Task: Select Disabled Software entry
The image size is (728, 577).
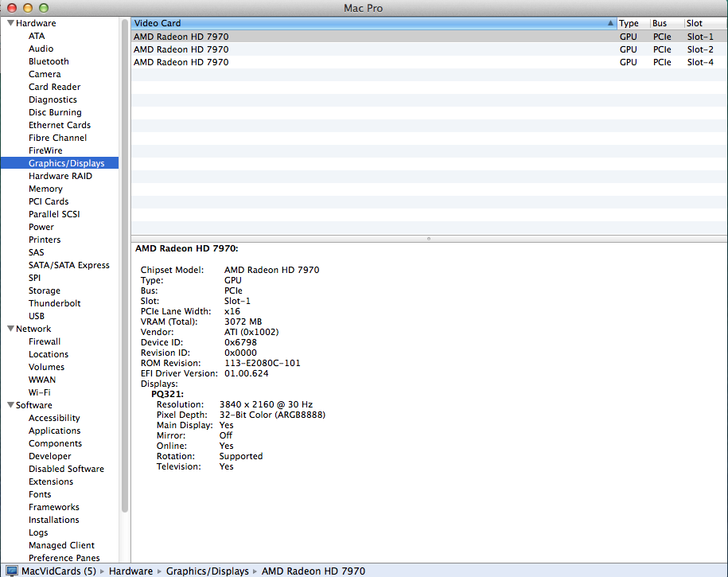Action: [66, 468]
